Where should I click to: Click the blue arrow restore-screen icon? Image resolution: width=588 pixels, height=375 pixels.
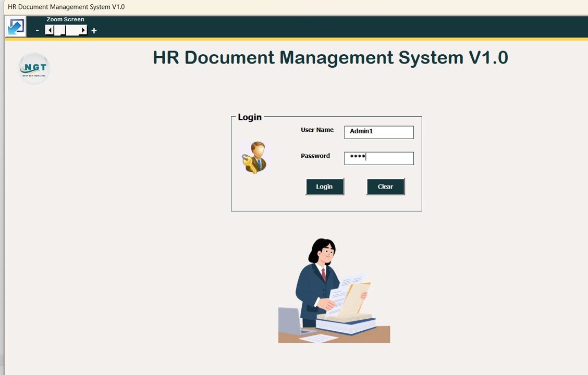(x=15, y=26)
